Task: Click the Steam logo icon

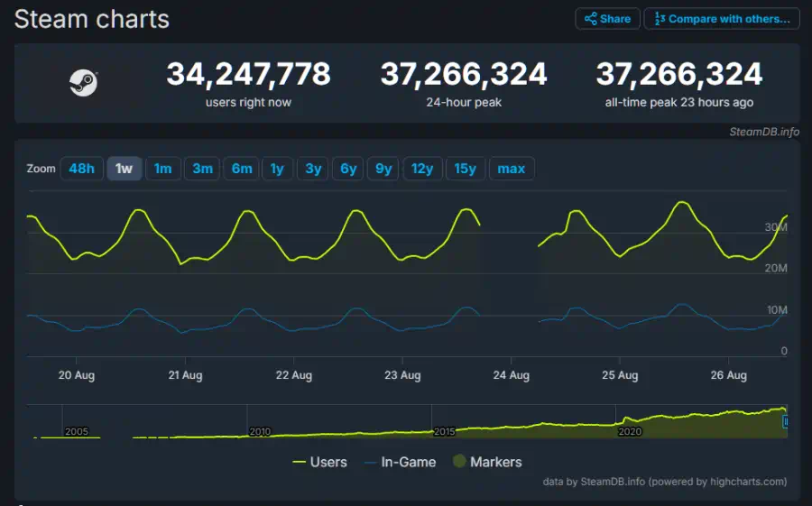Action: click(83, 83)
